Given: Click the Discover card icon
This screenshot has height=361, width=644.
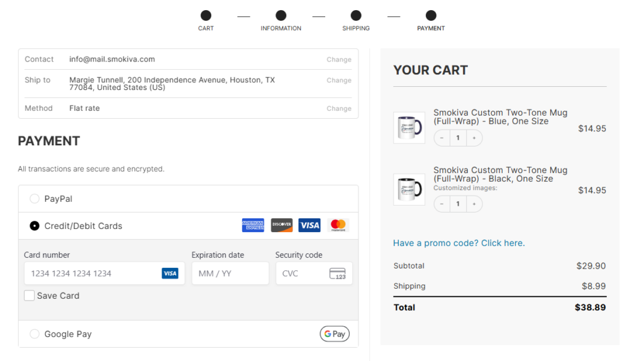Looking at the screenshot, I should [282, 225].
